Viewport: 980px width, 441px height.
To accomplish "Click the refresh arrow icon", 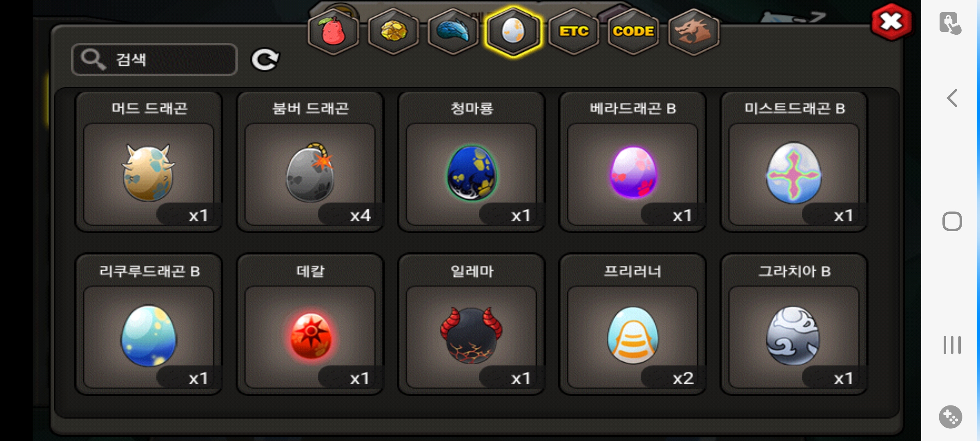I will coord(265,60).
